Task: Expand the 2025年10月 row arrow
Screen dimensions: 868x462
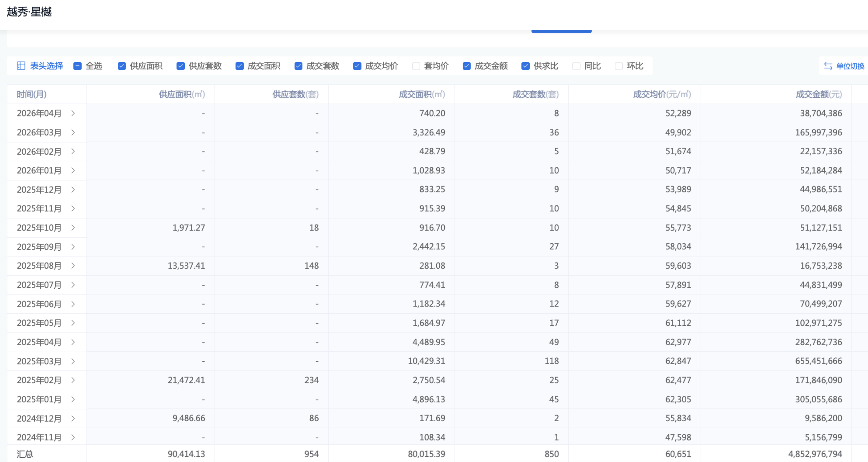Action: tap(73, 228)
